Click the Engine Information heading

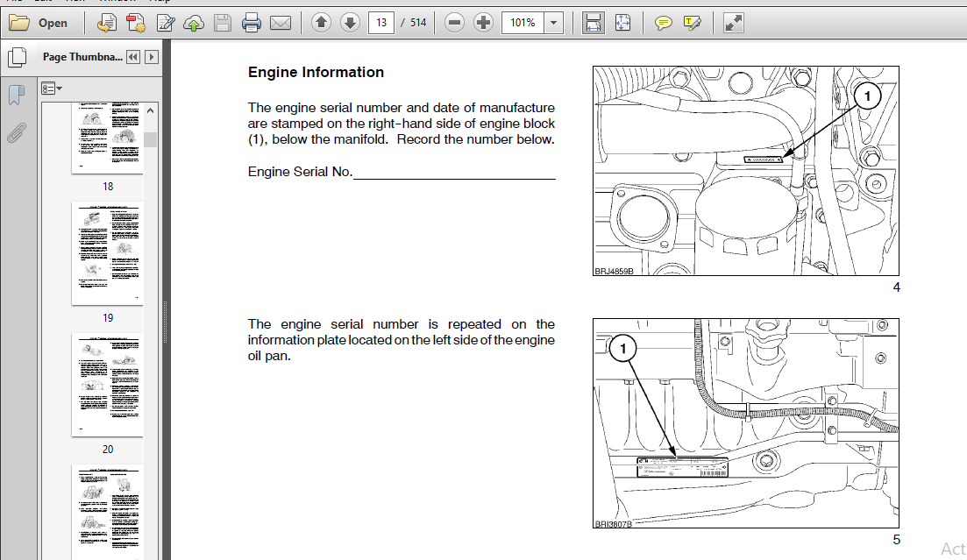316,72
